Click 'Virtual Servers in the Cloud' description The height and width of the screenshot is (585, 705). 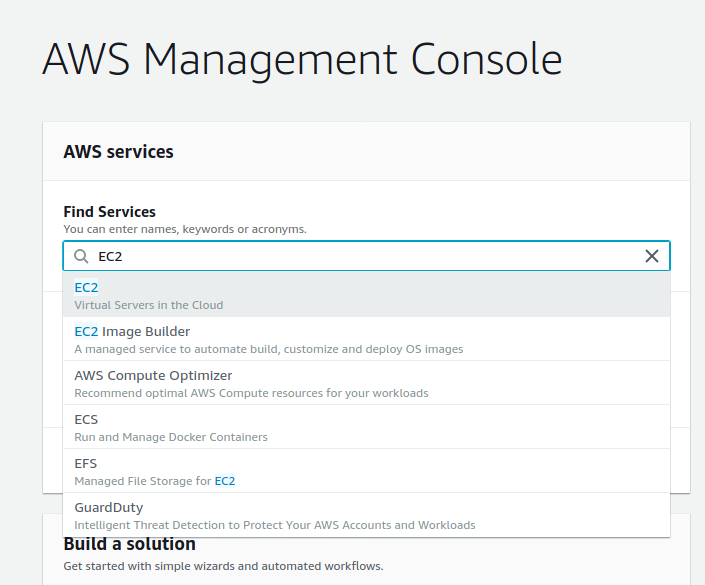[x=149, y=305]
